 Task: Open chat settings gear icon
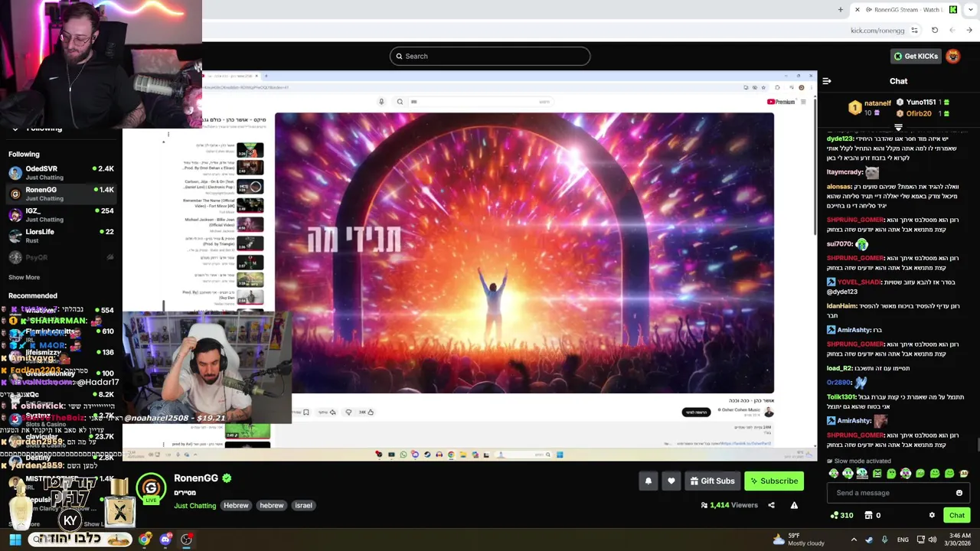coord(932,515)
